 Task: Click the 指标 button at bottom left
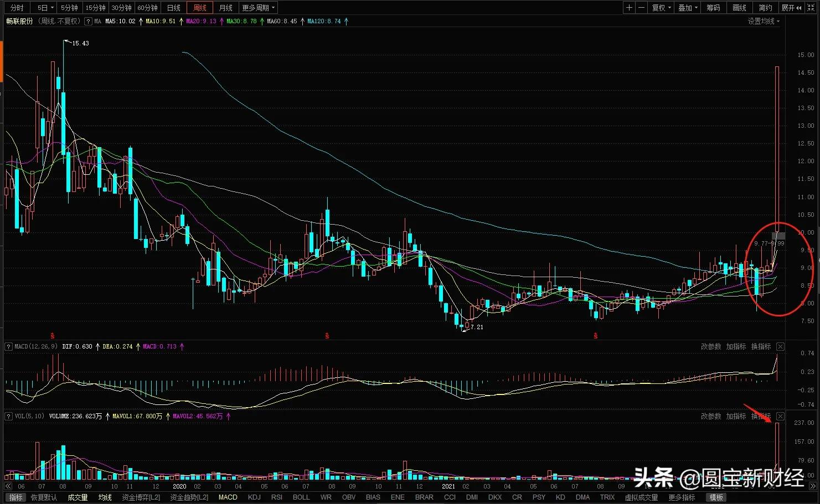pyautogui.click(x=16, y=497)
